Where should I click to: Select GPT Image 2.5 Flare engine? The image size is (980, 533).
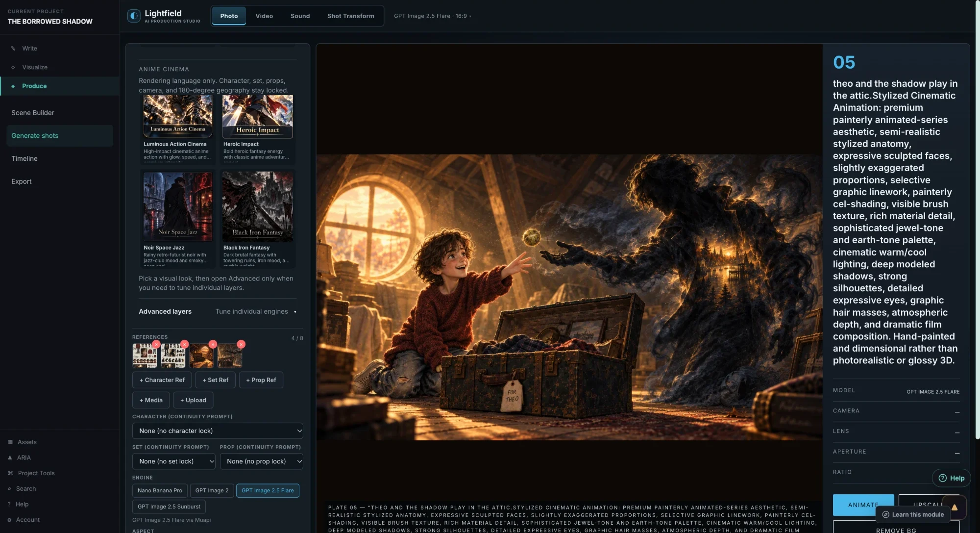point(268,490)
